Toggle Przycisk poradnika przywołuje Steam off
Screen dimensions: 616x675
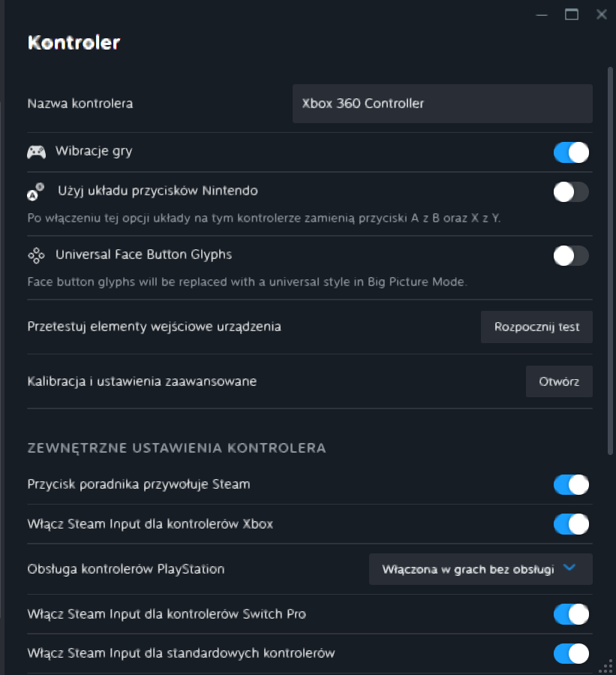tap(571, 485)
